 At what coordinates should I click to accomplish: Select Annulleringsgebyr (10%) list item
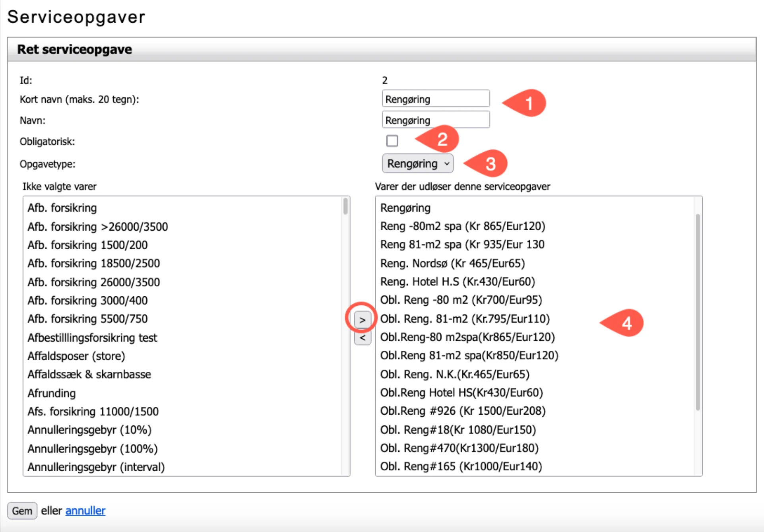coord(89,430)
